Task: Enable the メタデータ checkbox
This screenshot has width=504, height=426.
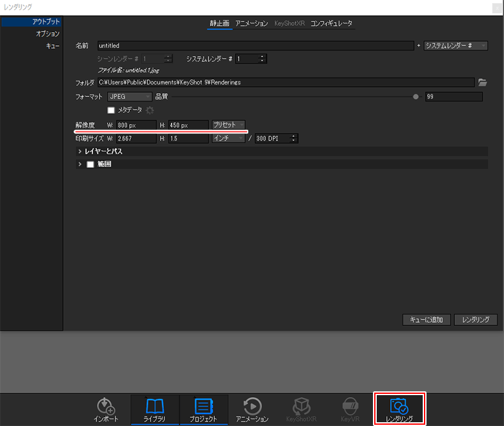Action: 111,110
